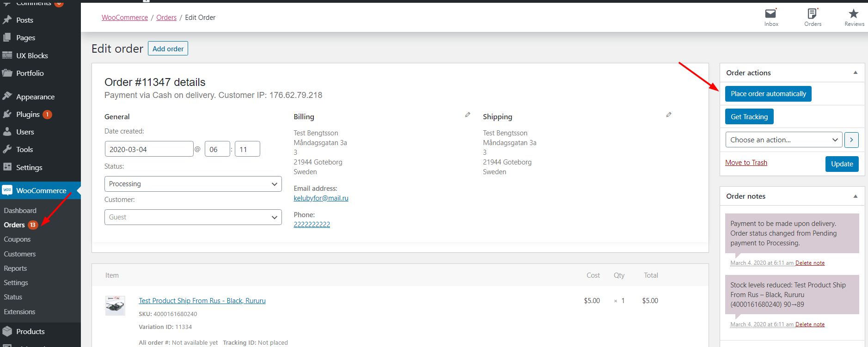Open Plugins menu item

point(28,114)
